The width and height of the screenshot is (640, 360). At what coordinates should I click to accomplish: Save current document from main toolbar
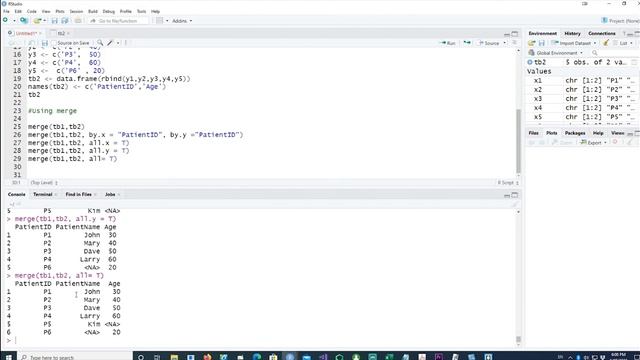pyautogui.click(x=54, y=20)
